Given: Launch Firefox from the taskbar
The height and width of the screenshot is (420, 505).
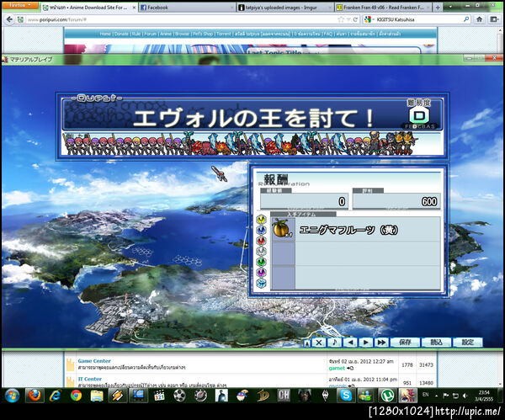Looking at the screenshot, I should coord(35,396).
